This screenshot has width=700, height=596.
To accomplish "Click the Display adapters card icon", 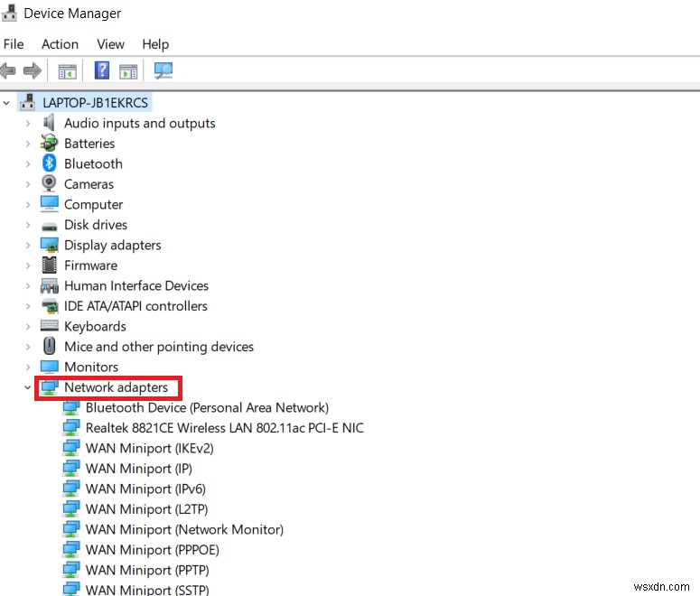I will tap(49, 245).
